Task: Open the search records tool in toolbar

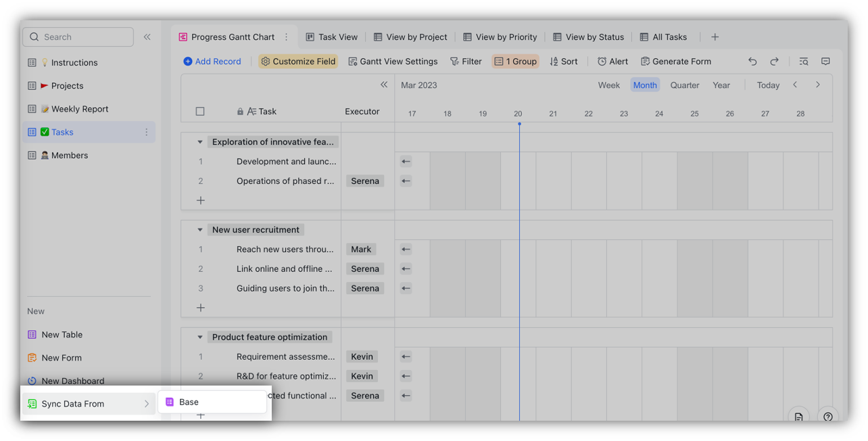Action: [803, 61]
